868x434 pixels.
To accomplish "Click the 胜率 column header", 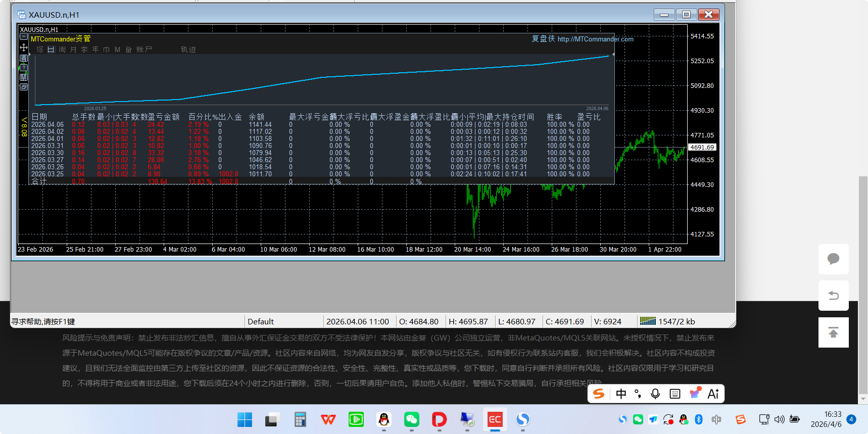I will coord(555,117).
